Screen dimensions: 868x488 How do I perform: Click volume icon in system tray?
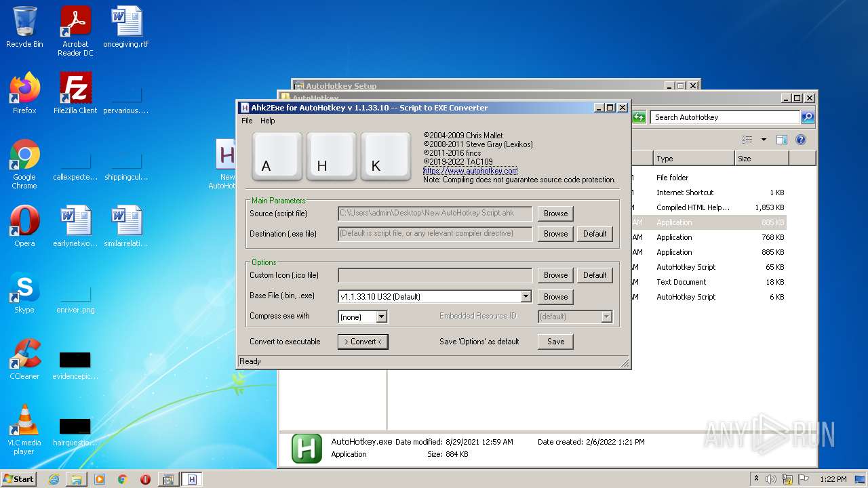771,479
